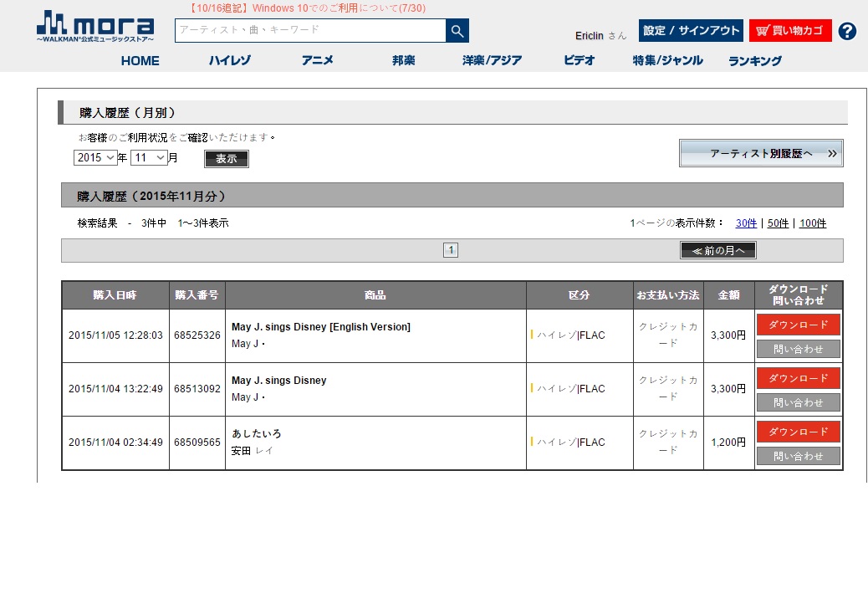Screen dimensions: 868x614
Task: Open the 特集/ジャンル menu
Action: point(667,60)
